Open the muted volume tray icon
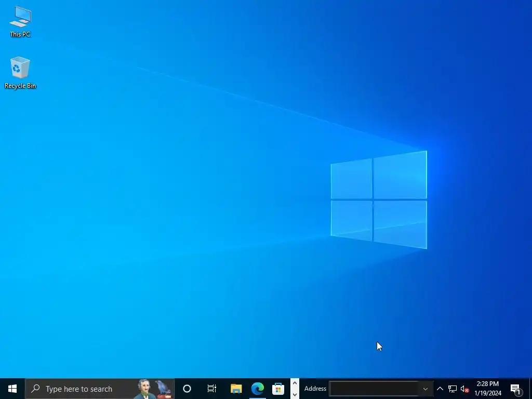The width and height of the screenshot is (532, 399). coord(464,389)
